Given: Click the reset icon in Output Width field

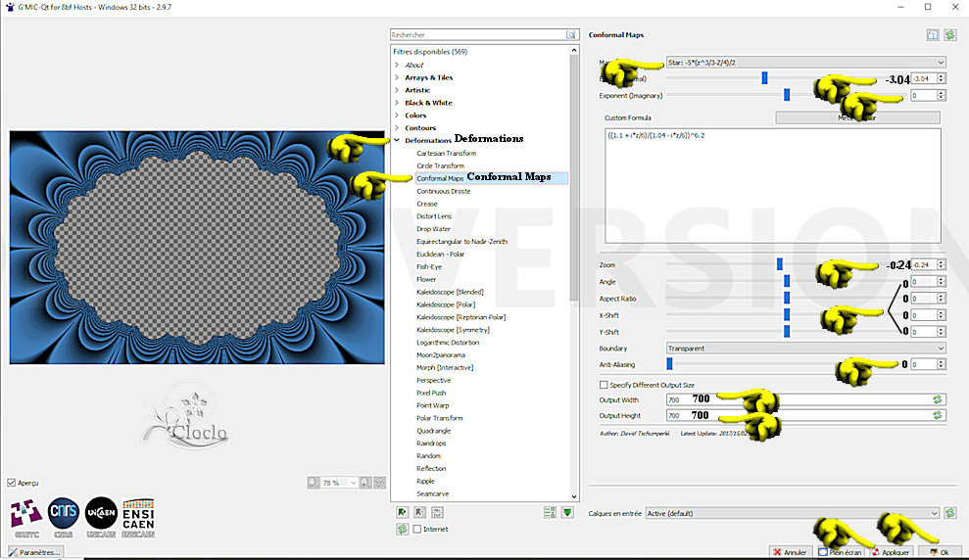Looking at the screenshot, I should (938, 399).
